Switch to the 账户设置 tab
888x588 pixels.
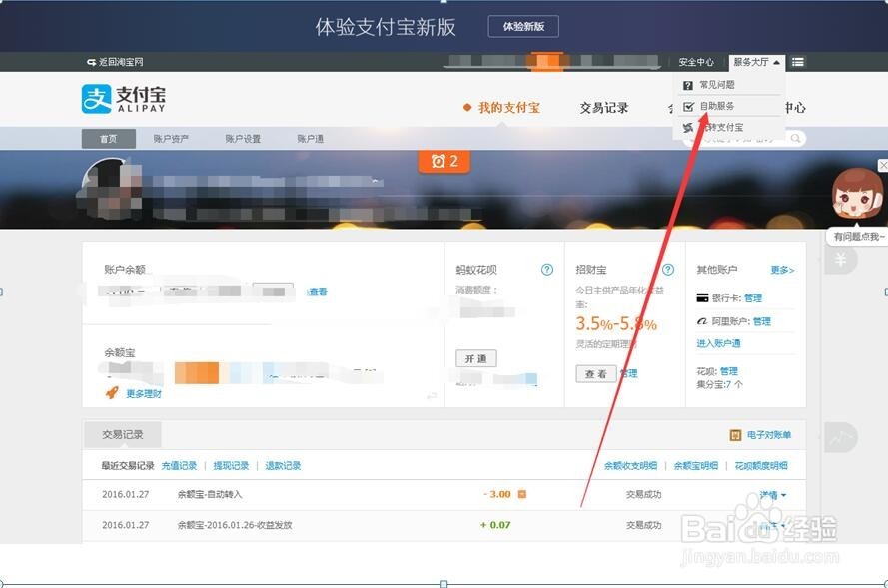pyautogui.click(x=243, y=139)
